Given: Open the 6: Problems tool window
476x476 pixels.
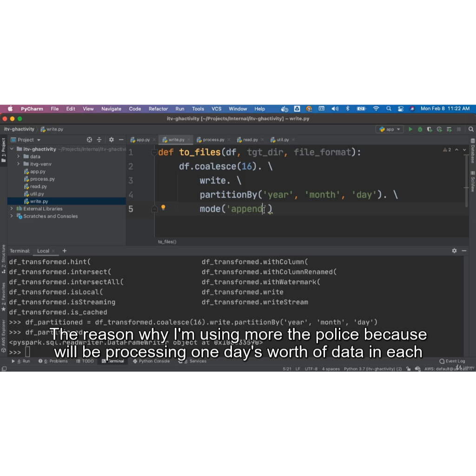Looking at the screenshot, I should coord(53,361).
